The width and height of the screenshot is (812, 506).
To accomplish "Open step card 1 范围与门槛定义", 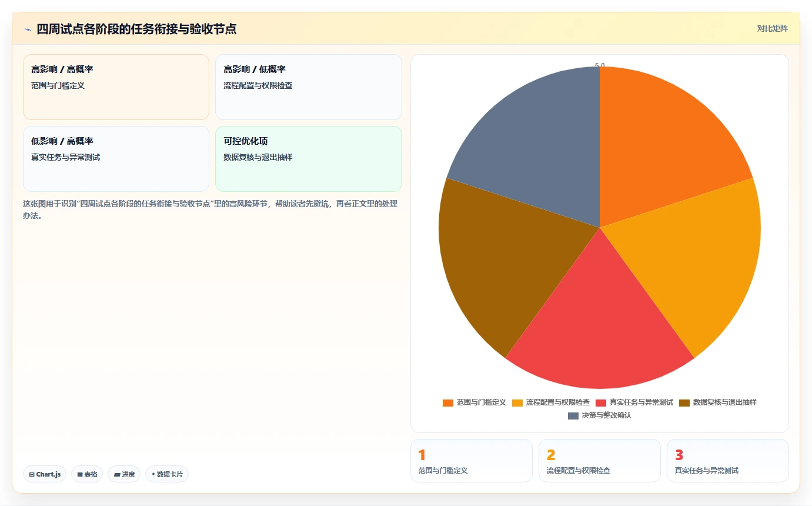I will (472, 461).
